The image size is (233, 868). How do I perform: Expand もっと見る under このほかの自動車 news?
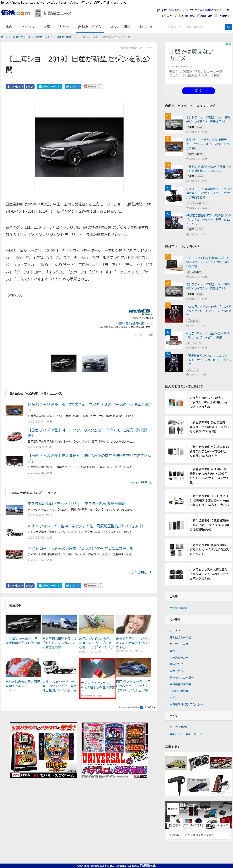tap(141, 572)
